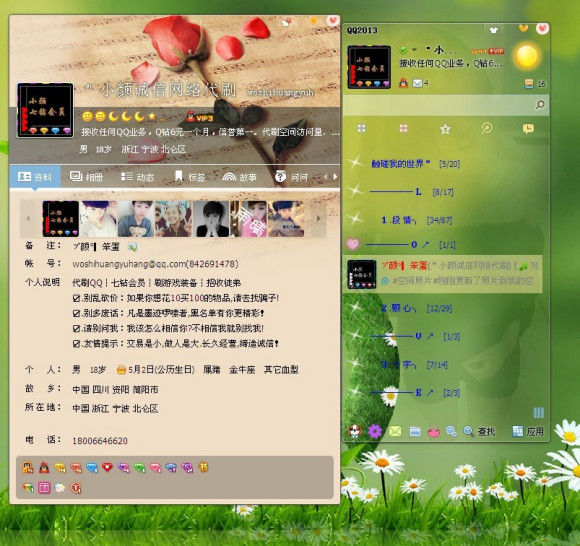Viewport: 580px width, 546px height.
Task: Select the 笨蛋 contact row in friend list
Action: coord(442,274)
